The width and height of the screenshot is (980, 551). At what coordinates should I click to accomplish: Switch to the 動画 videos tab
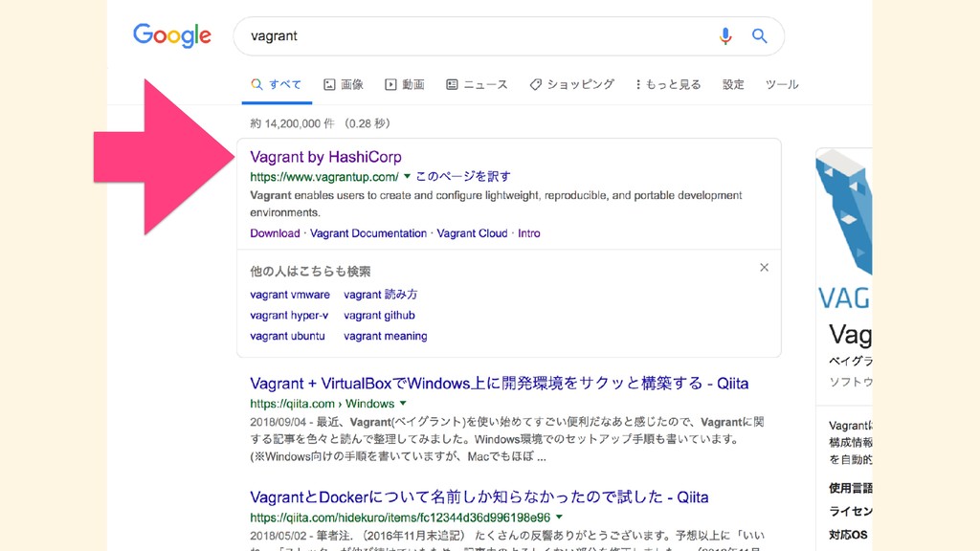click(x=405, y=84)
